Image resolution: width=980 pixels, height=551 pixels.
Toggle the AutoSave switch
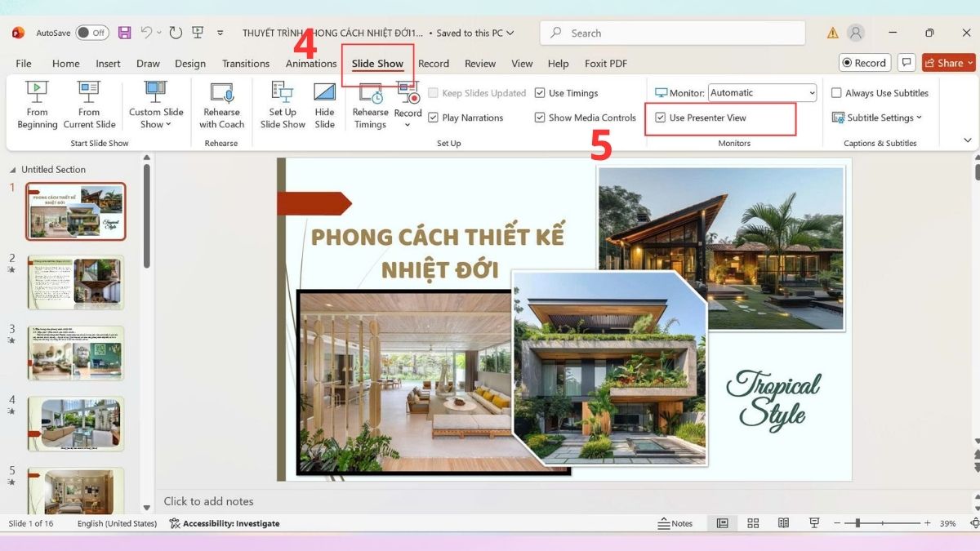pyautogui.click(x=92, y=33)
